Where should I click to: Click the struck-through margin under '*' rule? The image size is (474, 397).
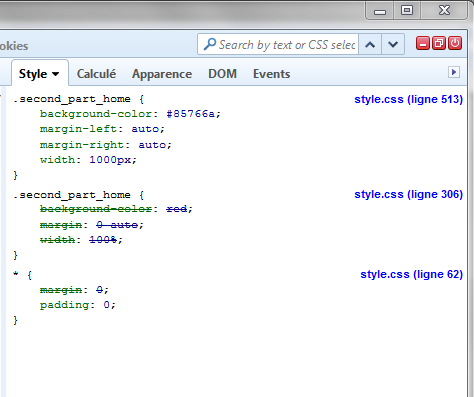pyautogui.click(x=61, y=290)
